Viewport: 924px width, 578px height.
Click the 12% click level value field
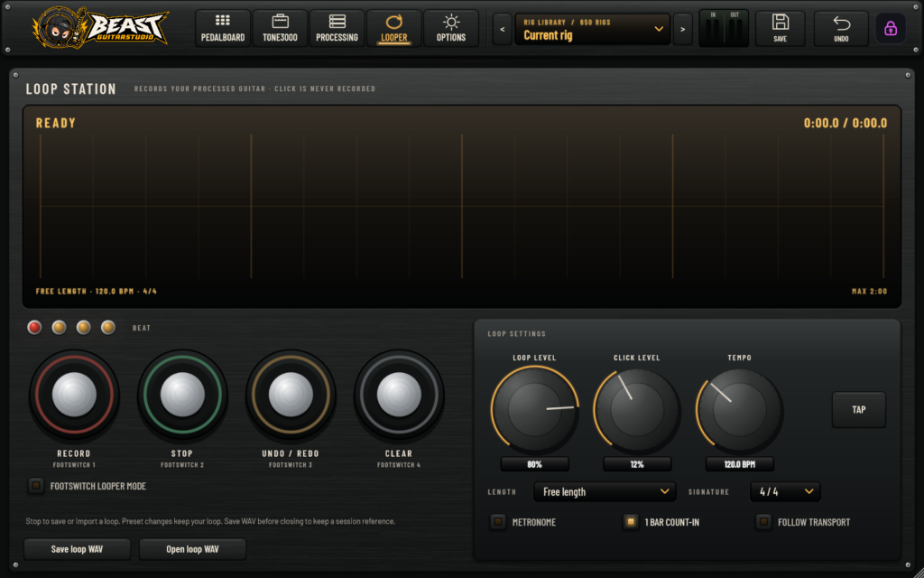coord(637,464)
